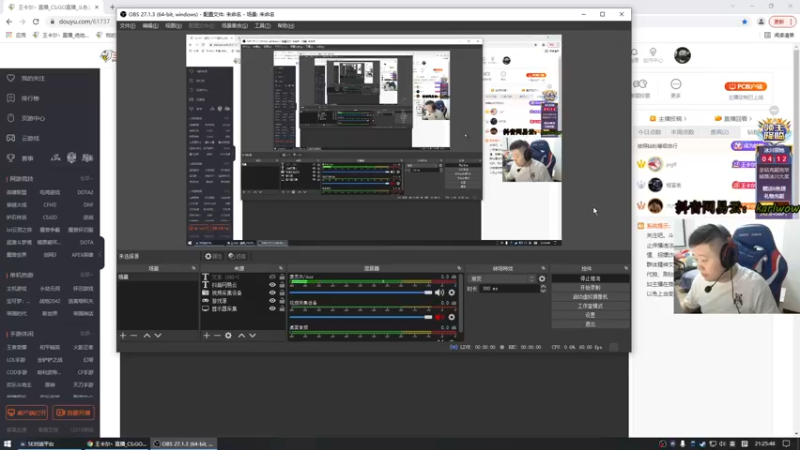The height and width of the screenshot is (450, 800).
Task: Increase the transition duration with the stepper arrows
Action: [x=543, y=287]
